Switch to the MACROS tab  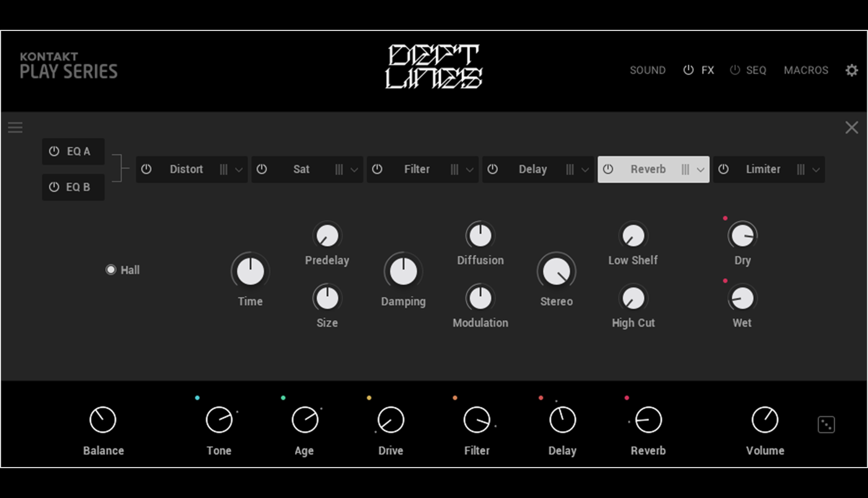(x=806, y=71)
